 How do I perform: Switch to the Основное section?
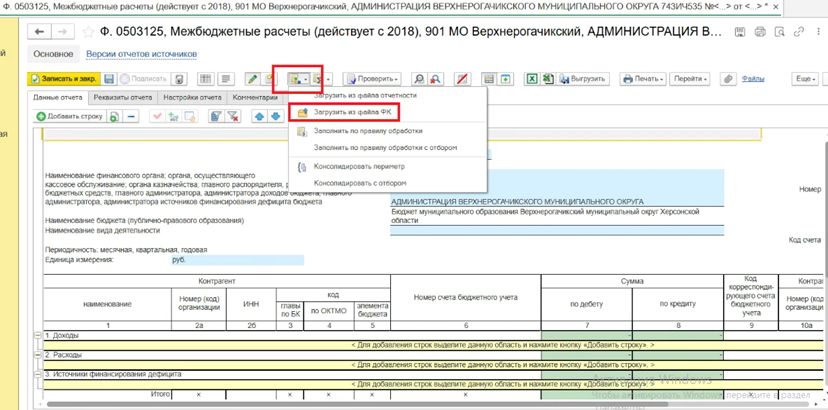tap(53, 54)
